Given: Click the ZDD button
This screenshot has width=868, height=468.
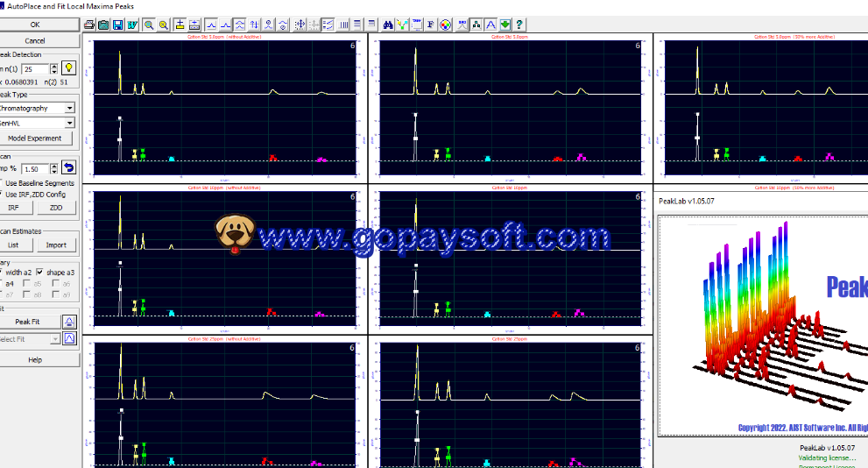Looking at the screenshot, I should [x=56, y=208].
